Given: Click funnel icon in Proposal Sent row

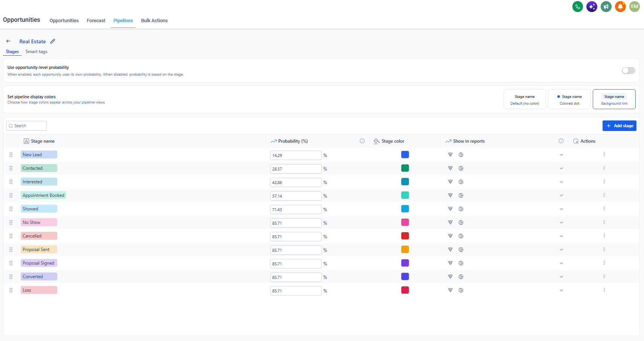Looking at the screenshot, I should [x=450, y=250].
